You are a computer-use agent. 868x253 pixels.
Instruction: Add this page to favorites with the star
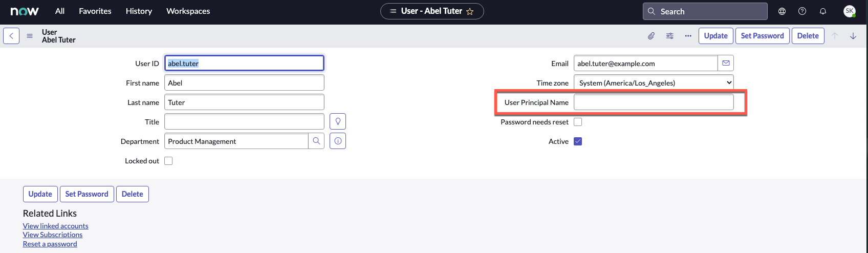(x=470, y=11)
